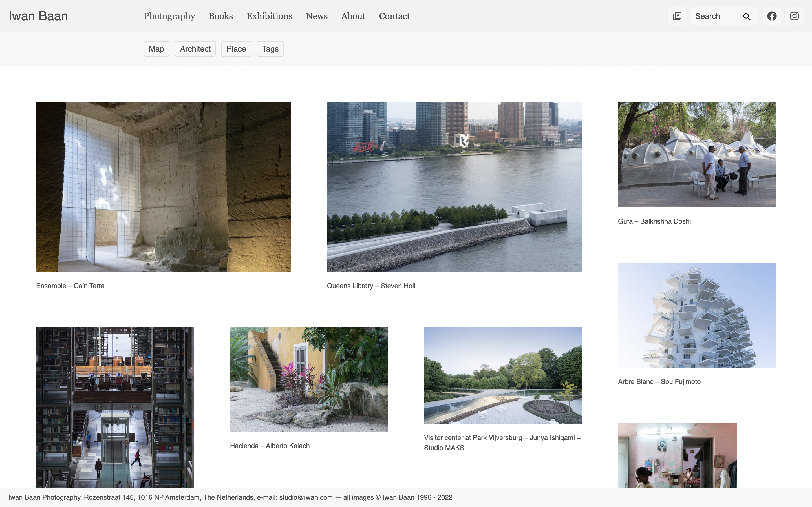
Task: Open the Instagram profile icon
Action: point(794,16)
